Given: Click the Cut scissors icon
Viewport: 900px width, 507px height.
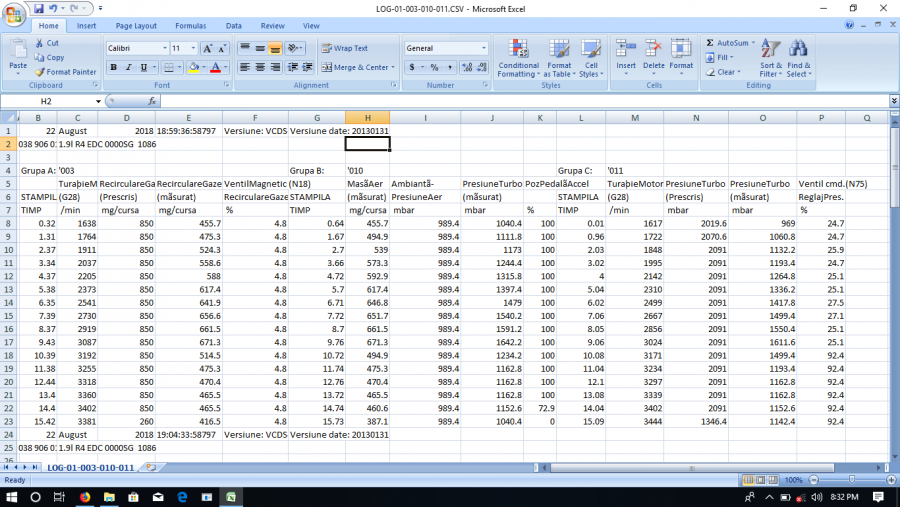Looking at the screenshot, I should (39, 43).
